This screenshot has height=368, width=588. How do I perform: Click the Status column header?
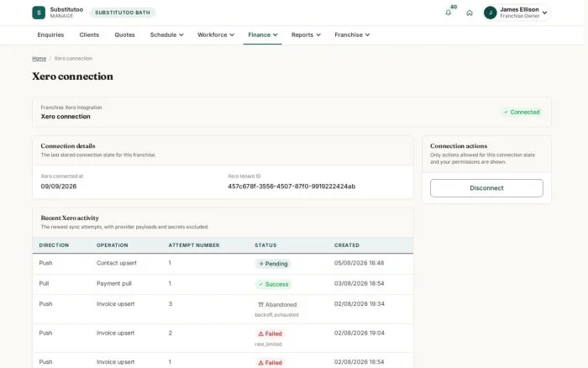(x=265, y=245)
